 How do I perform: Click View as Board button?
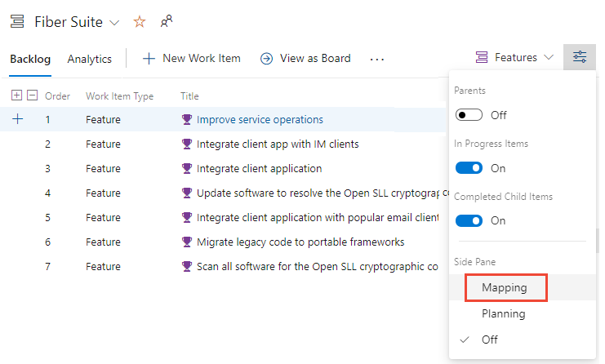point(305,59)
